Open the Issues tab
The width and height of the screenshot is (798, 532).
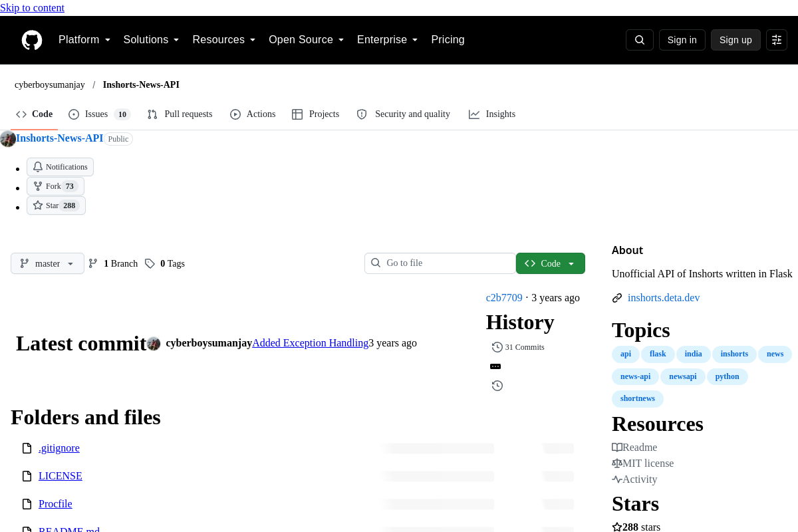coord(100,114)
